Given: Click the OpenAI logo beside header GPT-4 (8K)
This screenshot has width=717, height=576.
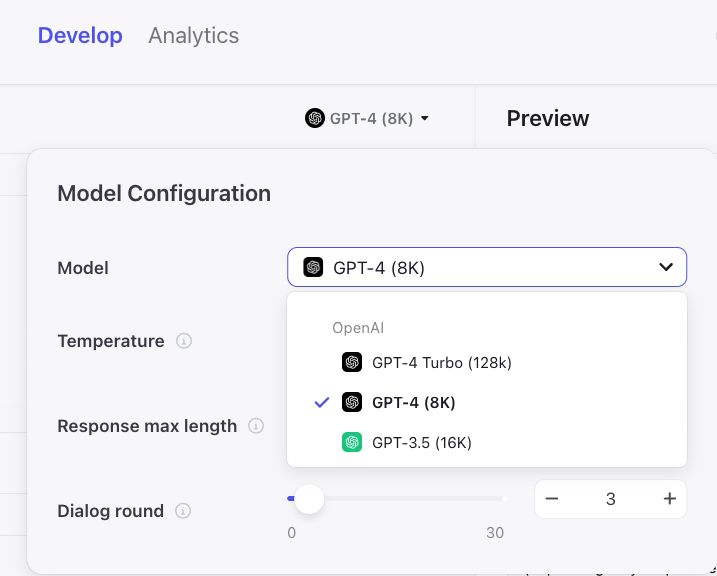Looking at the screenshot, I should (315, 118).
